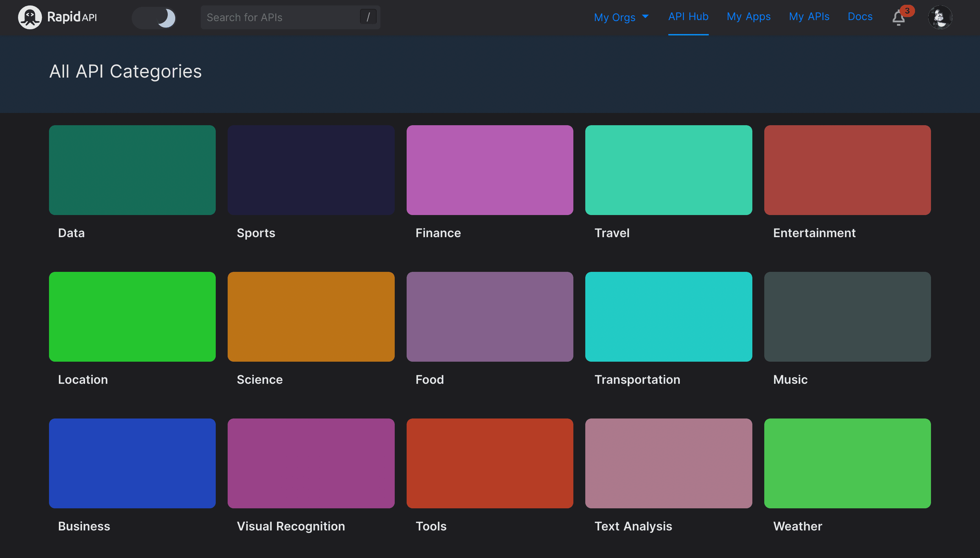Viewport: 980px width, 558px height.
Task: Select the Sports category card
Action: (311, 170)
